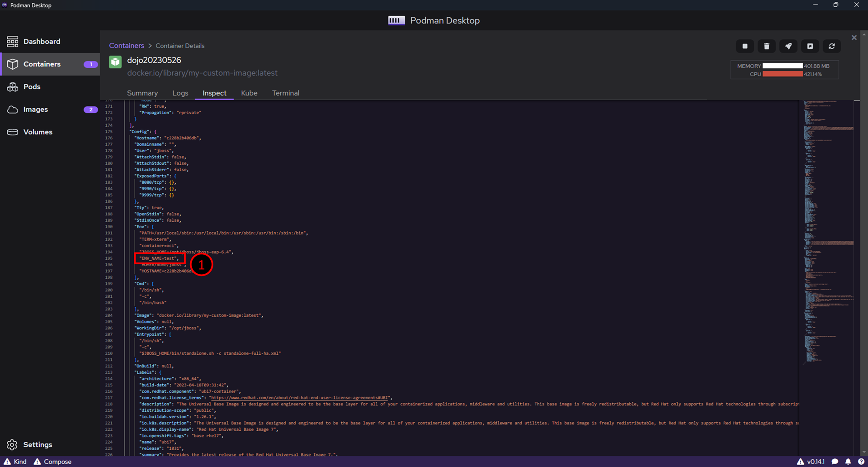The width and height of the screenshot is (868, 467).
Task: Click the PATH environment variable line
Action: tap(224, 233)
